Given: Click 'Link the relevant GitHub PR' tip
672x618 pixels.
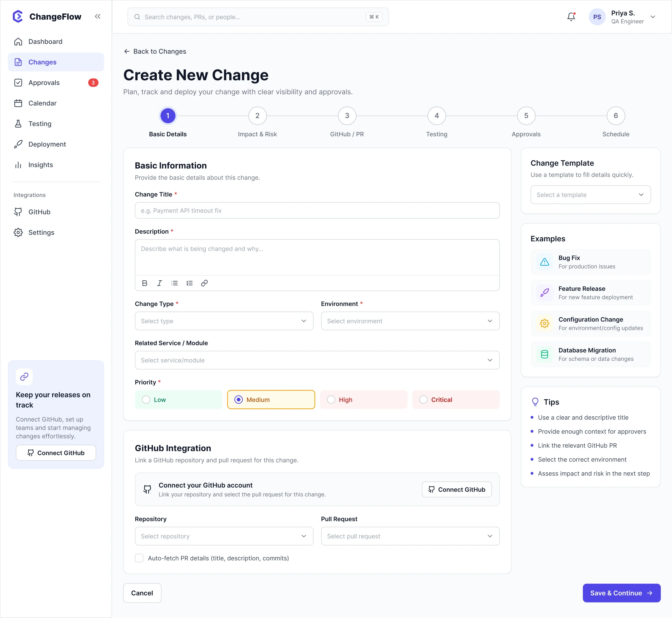Looking at the screenshot, I should pyautogui.click(x=577, y=445).
